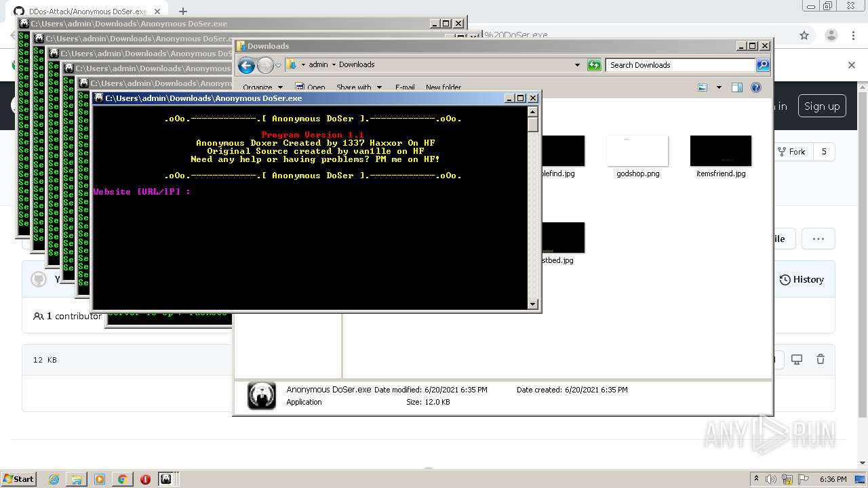The width and height of the screenshot is (868, 488).
Task: Open the Chrome three-dots menu
Action: pyautogui.click(x=853, y=35)
